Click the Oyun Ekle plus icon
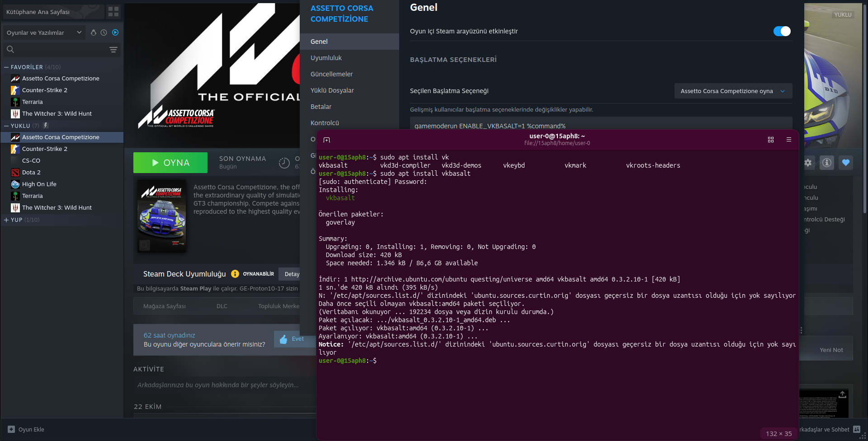The height and width of the screenshot is (441, 868). [11, 429]
